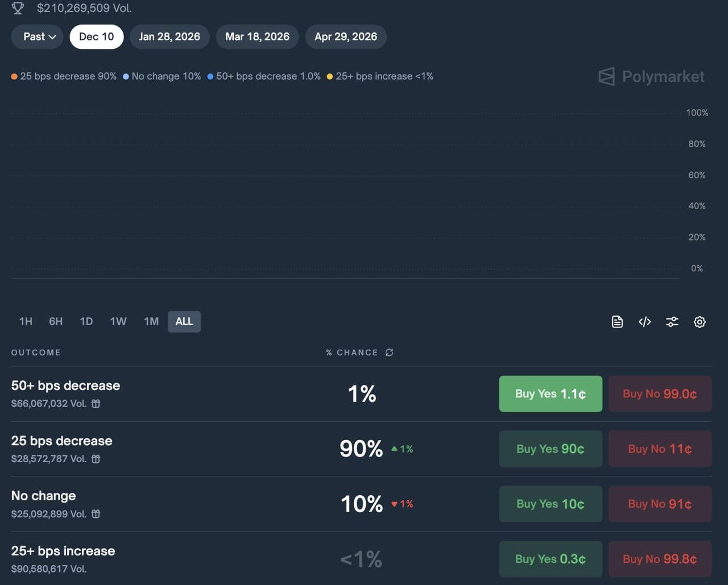Click the trophy icon beside volume

pos(18,8)
